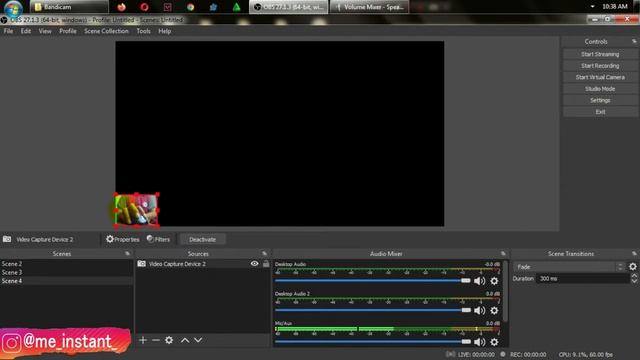This screenshot has height=360, width=640.
Task: Open the Fade transition dropdown
Action: [x=569, y=267]
